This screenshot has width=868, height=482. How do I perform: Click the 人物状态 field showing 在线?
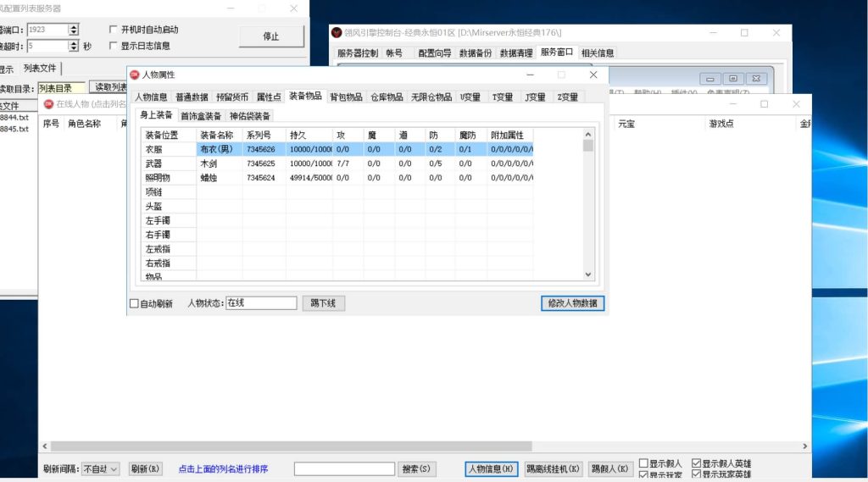[x=261, y=302]
